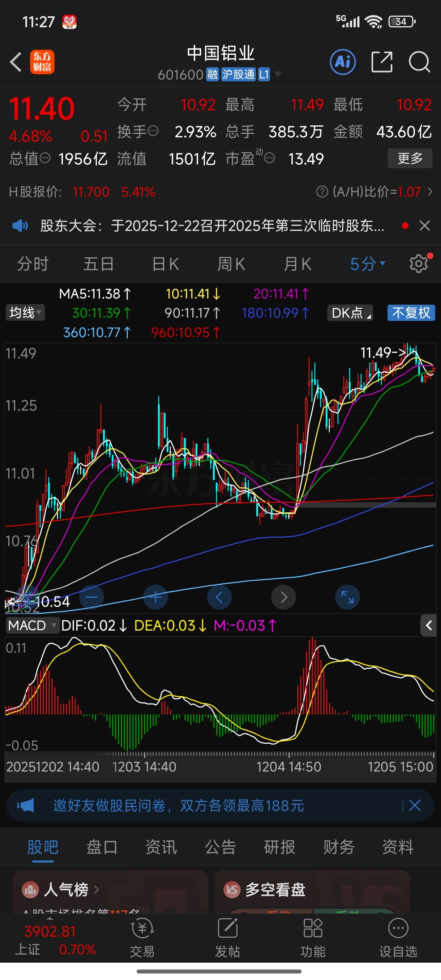441x980 pixels.
Task: Select the 股吧 tab
Action: (x=43, y=847)
